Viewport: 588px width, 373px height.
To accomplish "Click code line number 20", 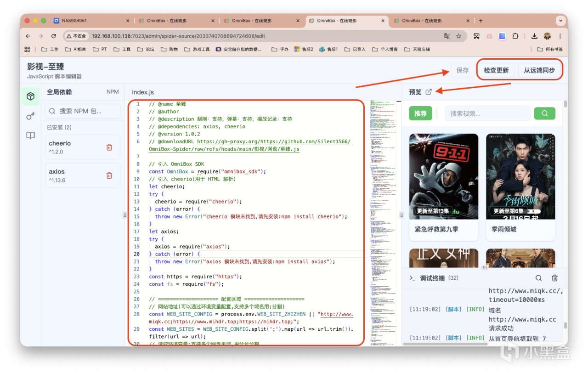I will point(136,254).
